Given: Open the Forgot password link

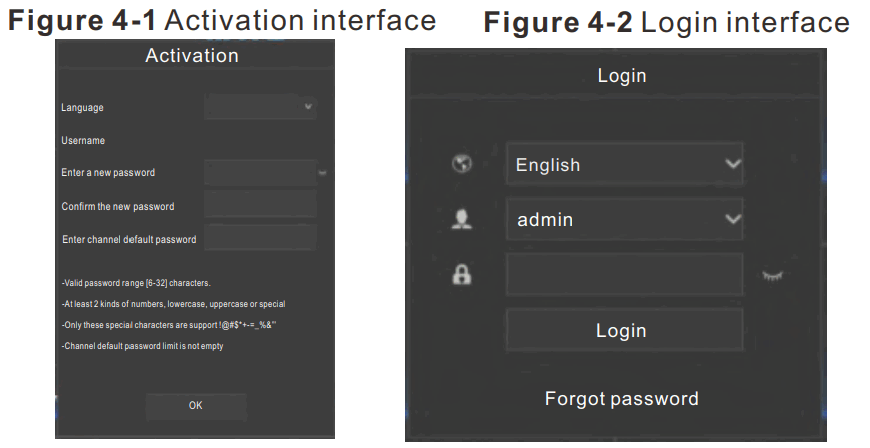Looking at the screenshot, I should pos(622,399).
